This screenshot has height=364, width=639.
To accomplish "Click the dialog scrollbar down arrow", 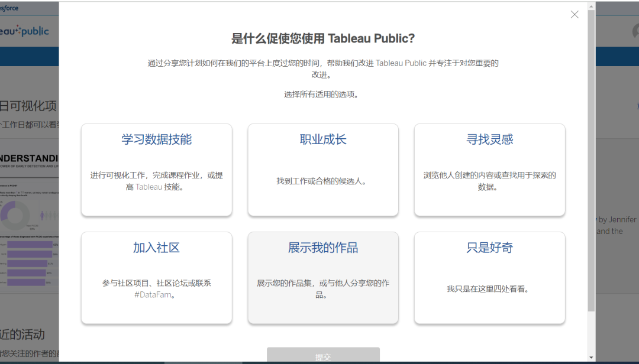I will point(591,358).
